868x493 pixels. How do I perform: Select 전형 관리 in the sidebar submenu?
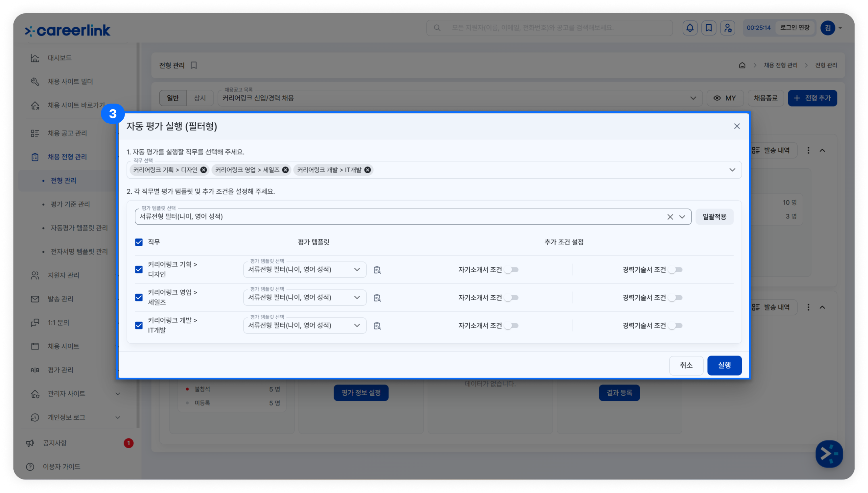point(63,181)
